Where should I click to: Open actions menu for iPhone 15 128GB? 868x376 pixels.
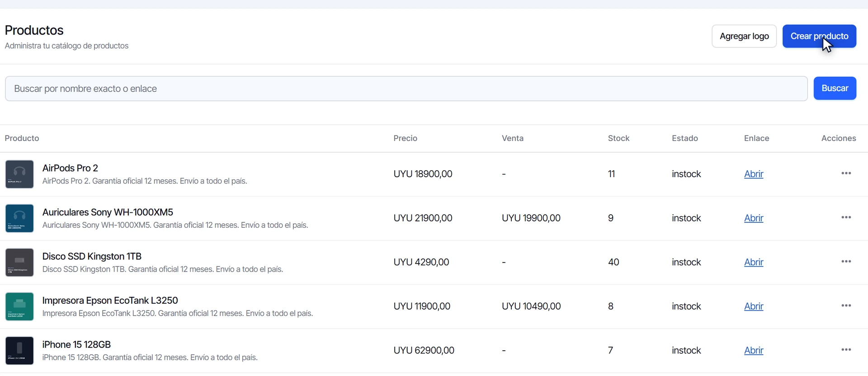coord(846,350)
